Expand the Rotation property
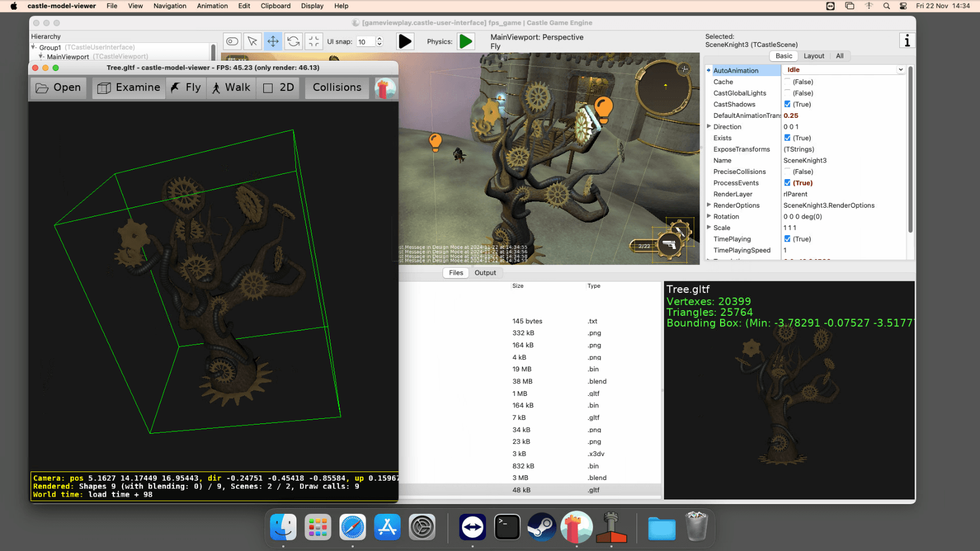Image resolution: width=980 pixels, height=551 pixels. 709,216
